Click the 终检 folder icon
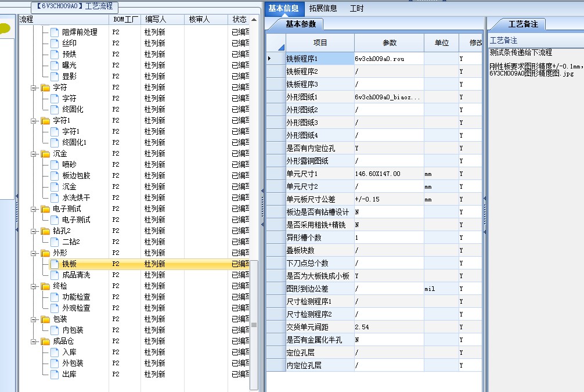The image size is (584, 392). click(45, 286)
